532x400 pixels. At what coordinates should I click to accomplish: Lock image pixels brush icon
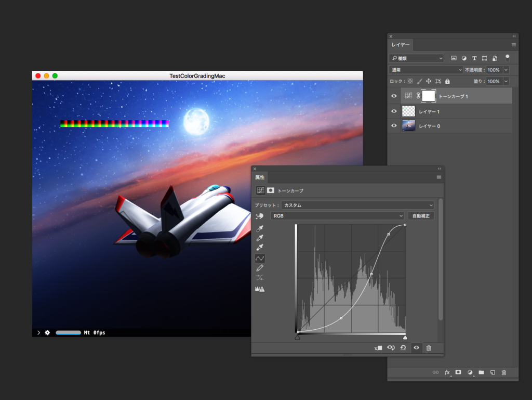click(x=420, y=81)
